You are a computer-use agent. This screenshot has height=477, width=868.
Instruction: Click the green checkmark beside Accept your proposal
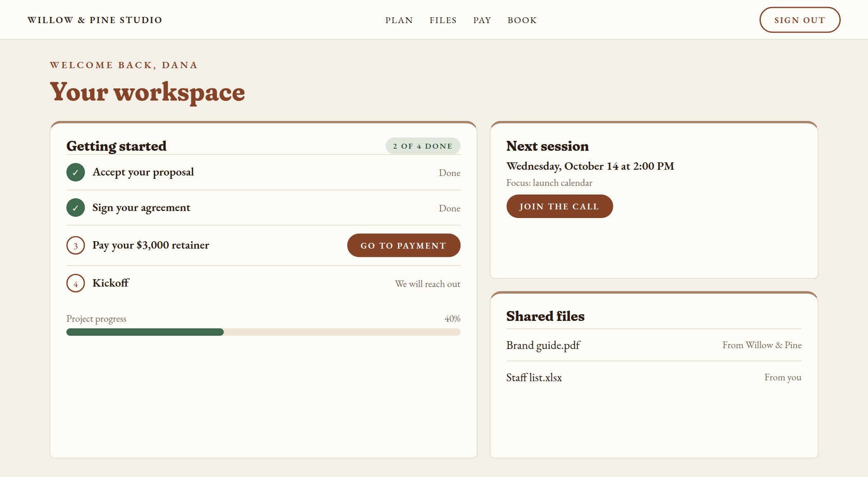(76, 172)
